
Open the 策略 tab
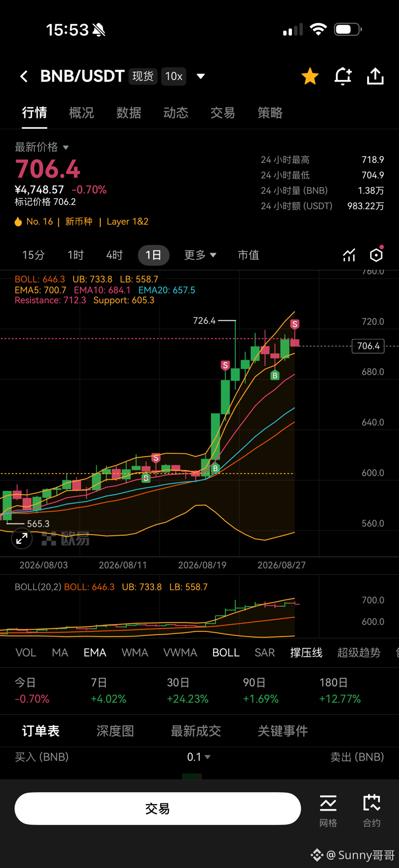pos(270,113)
